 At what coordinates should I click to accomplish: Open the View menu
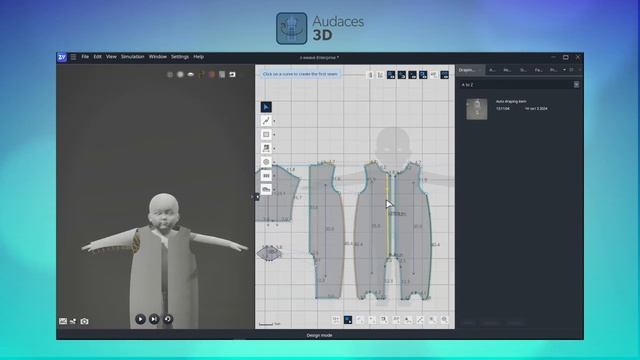111,57
